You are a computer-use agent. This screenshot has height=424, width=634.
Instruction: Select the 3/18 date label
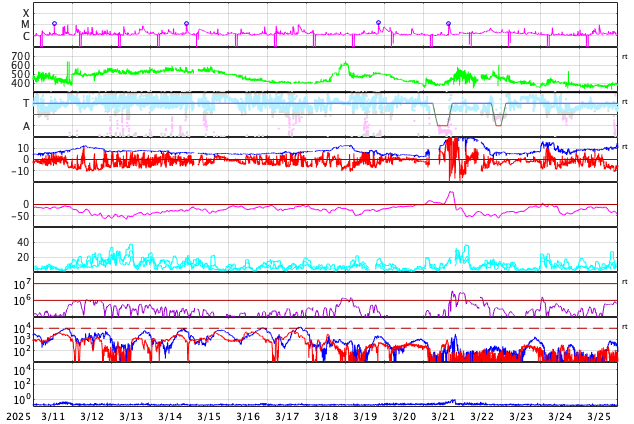tap(326, 417)
